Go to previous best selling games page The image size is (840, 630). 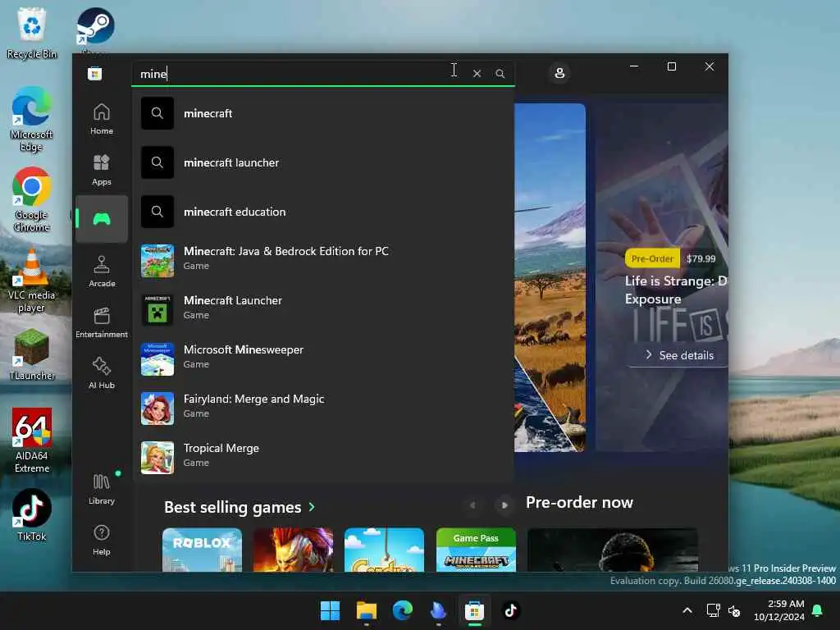pos(472,505)
